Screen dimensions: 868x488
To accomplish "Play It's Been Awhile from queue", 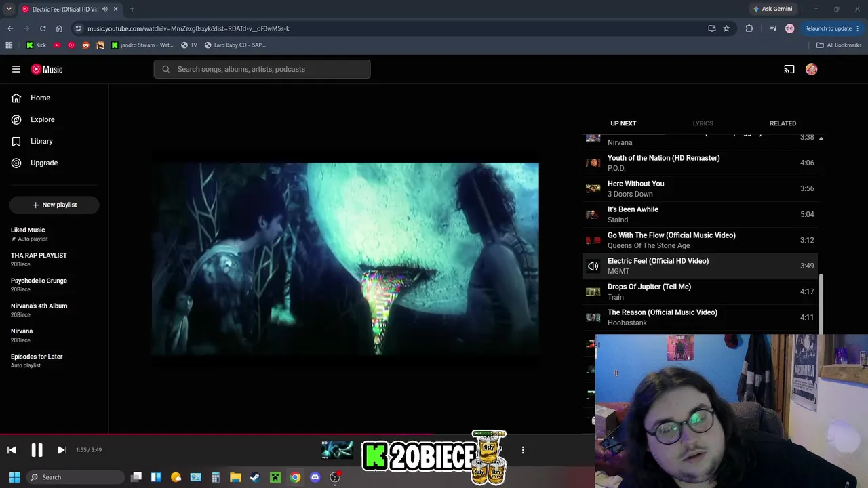I will point(700,214).
